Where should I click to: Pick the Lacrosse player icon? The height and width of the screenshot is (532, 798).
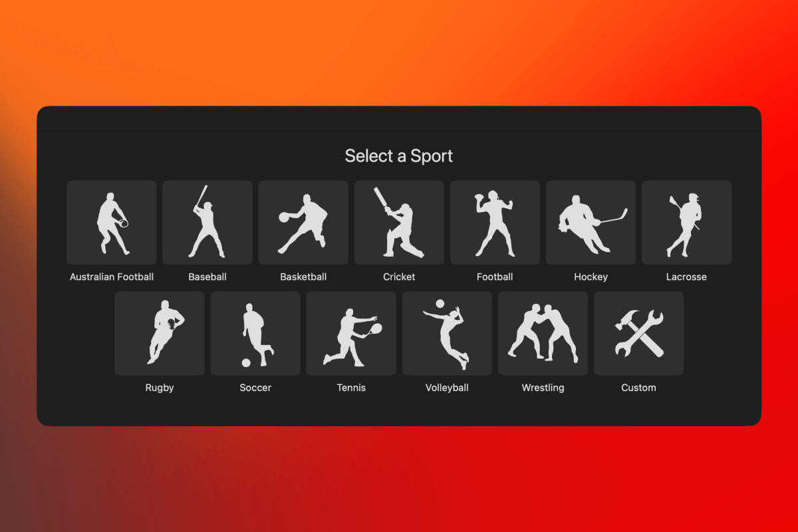coord(686,223)
